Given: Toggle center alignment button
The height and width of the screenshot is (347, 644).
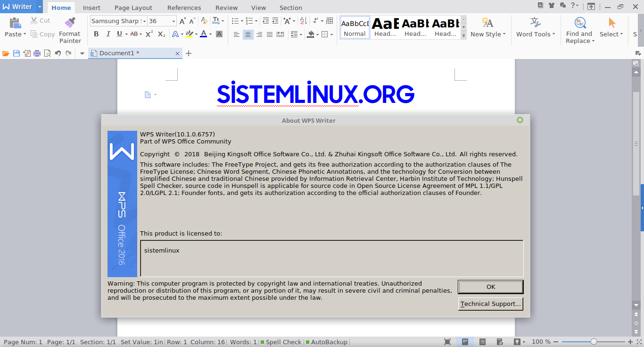Looking at the screenshot, I should 248,34.
